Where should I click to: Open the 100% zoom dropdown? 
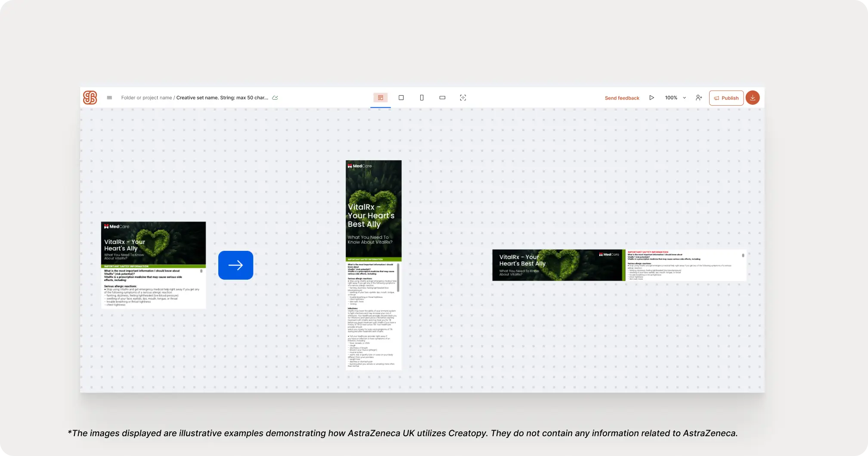coord(676,98)
